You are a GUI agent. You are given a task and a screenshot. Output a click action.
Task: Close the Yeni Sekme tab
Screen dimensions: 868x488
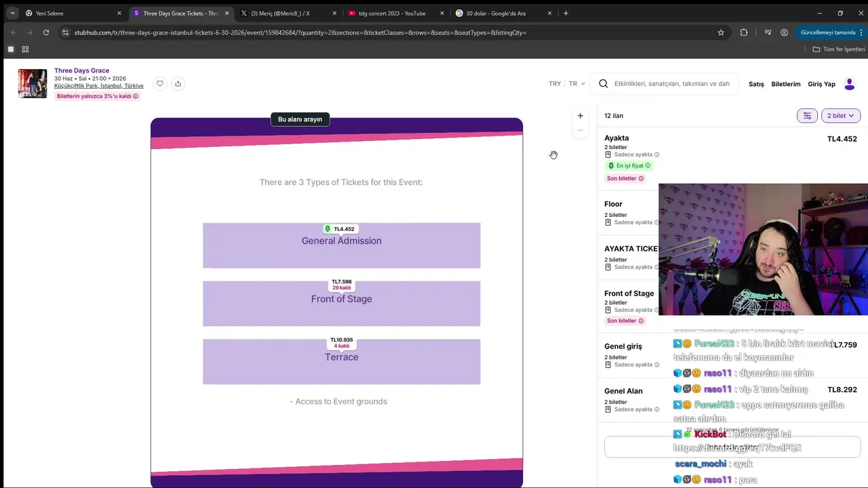click(x=119, y=13)
